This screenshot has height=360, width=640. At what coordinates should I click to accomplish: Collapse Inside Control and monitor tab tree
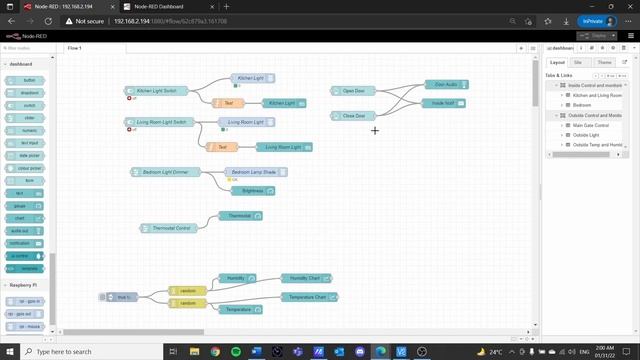(x=556, y=85)
